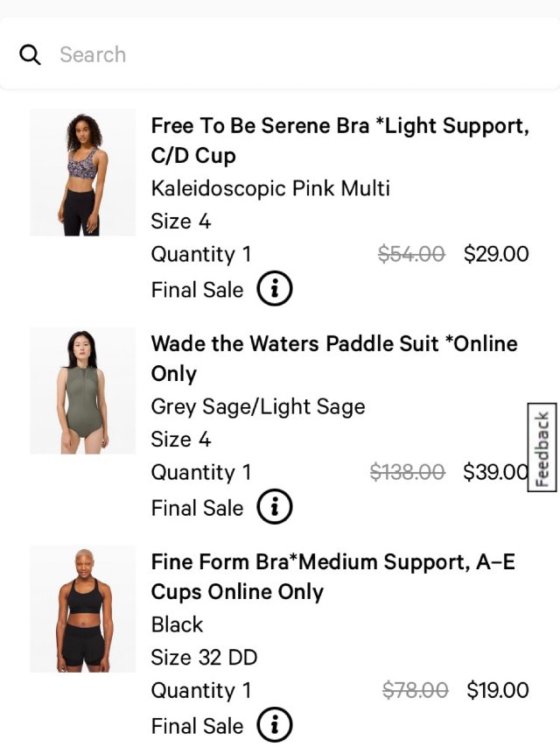View Paddle Suit product thumbnail
The image size is (560, 747).
tap(82, 391)
